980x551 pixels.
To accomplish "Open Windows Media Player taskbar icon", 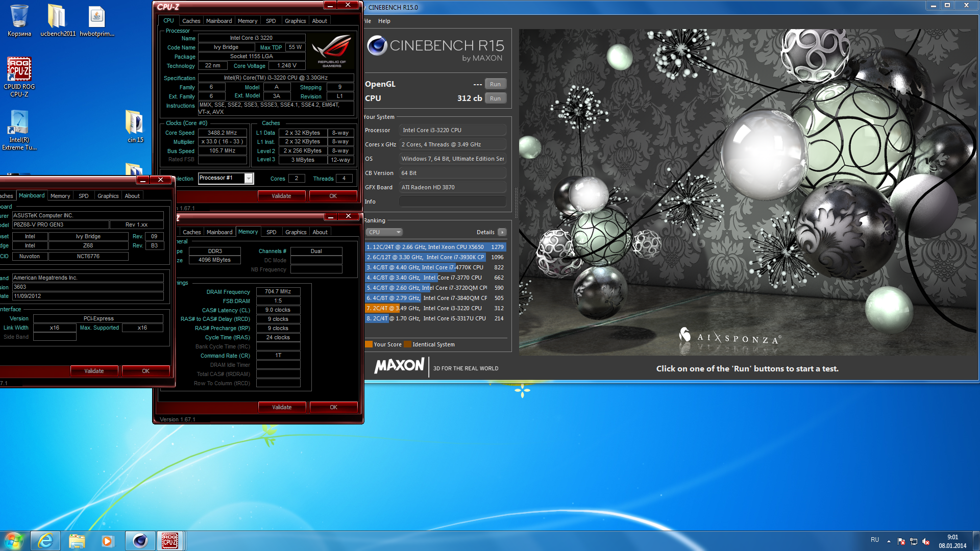I will tap(108, 541).
